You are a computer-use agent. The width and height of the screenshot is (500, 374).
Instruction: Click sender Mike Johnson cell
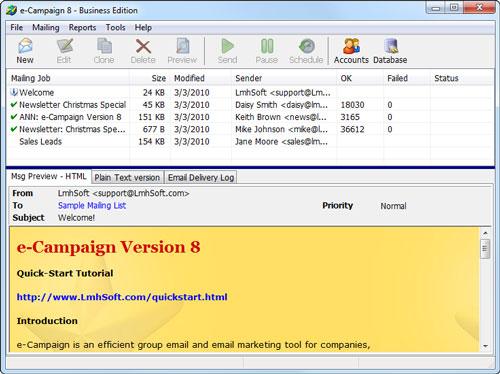[x=281, y=129]
